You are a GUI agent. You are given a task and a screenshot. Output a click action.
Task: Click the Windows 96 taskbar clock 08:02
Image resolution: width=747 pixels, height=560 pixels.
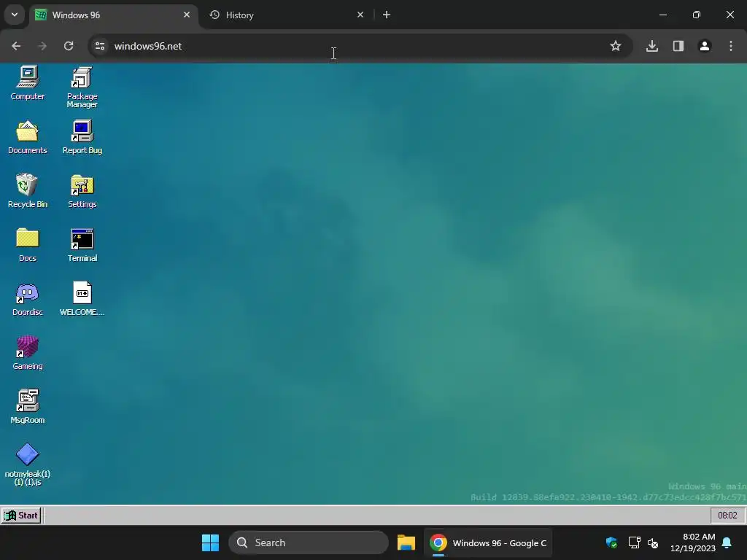click(x=727, y=516)
